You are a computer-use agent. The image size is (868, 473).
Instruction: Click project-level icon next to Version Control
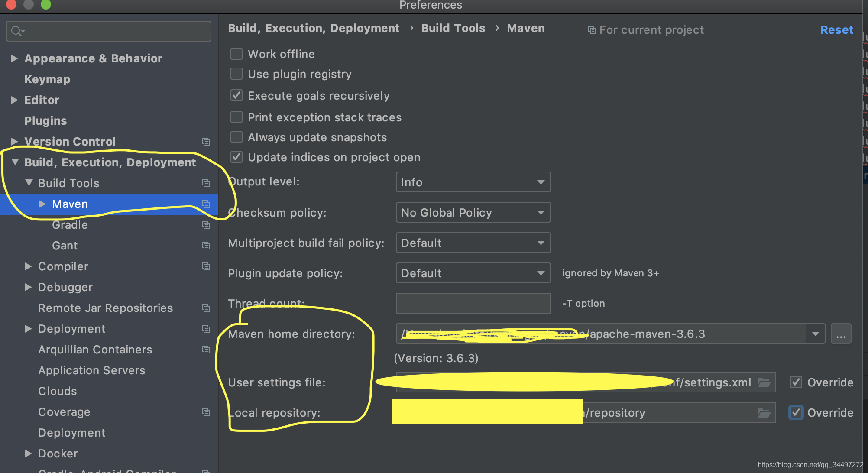pos(206,142)
